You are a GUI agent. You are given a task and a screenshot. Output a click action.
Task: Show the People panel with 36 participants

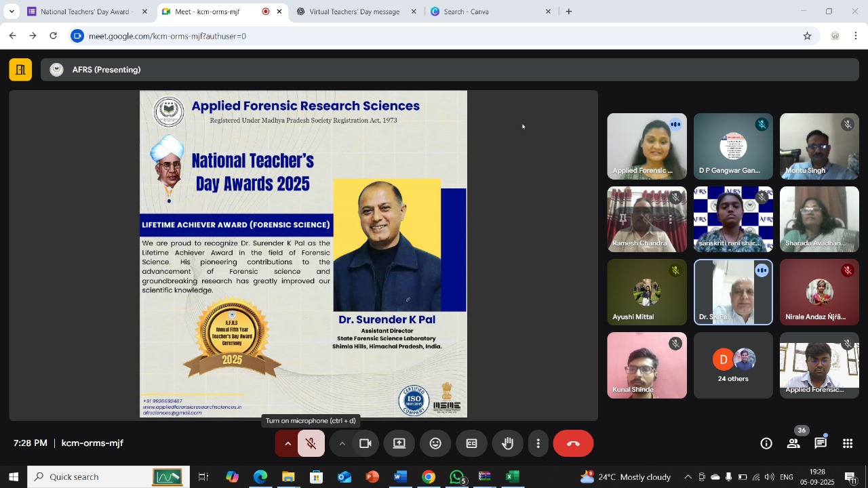tap(793, 444)
